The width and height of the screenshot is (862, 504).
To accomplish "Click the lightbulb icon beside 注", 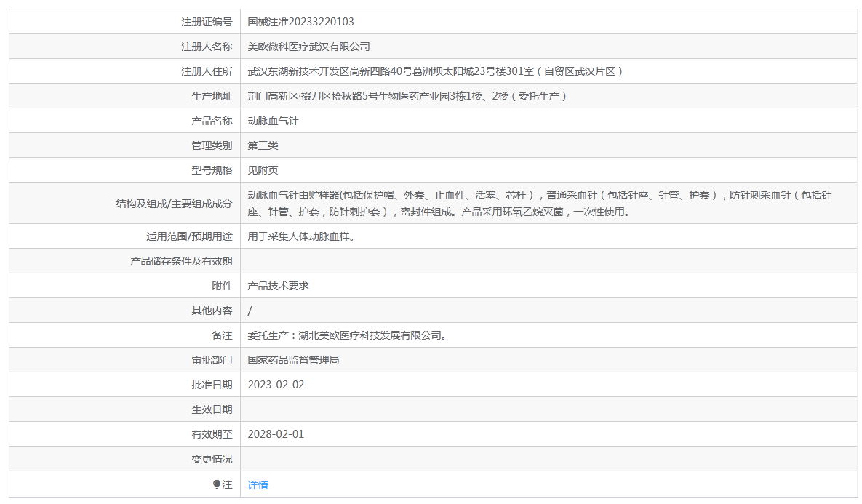I will (x=217, y=484).
